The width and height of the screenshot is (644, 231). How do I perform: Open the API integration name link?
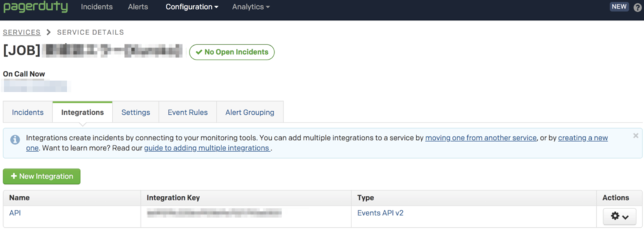(15, 213)
